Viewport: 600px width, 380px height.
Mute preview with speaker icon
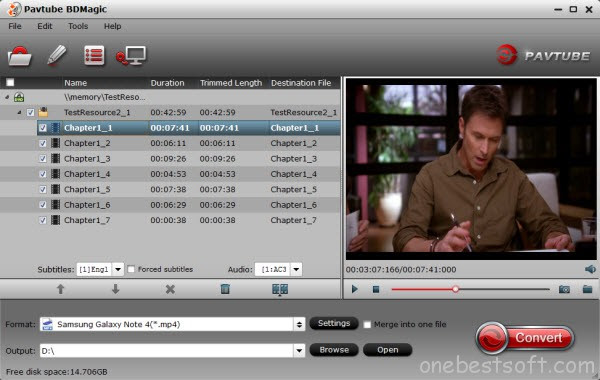(x=590, y=269)
